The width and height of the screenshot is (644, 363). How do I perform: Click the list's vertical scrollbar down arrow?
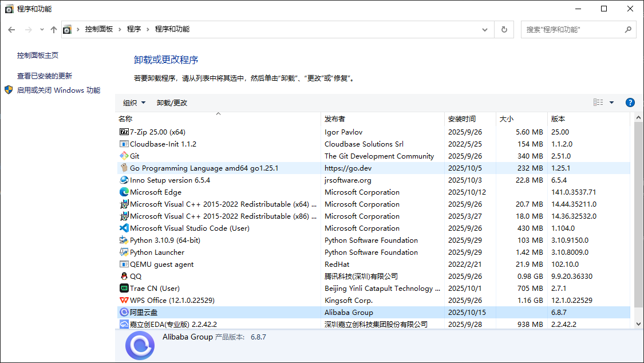(639, 323)
